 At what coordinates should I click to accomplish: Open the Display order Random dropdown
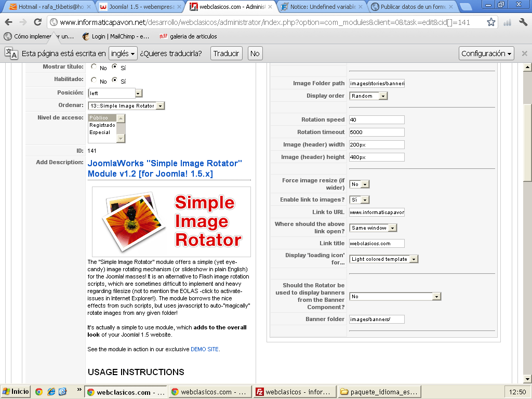point(368,96)
